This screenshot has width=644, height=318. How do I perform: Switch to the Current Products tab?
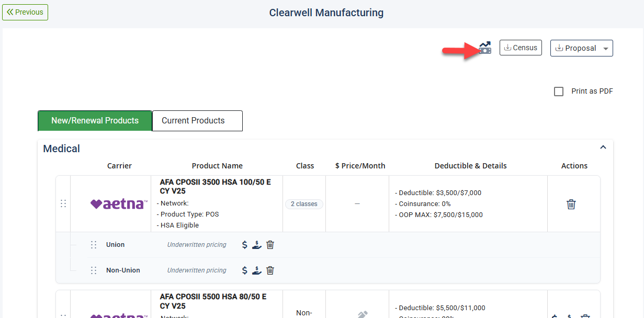coord(197,121)
